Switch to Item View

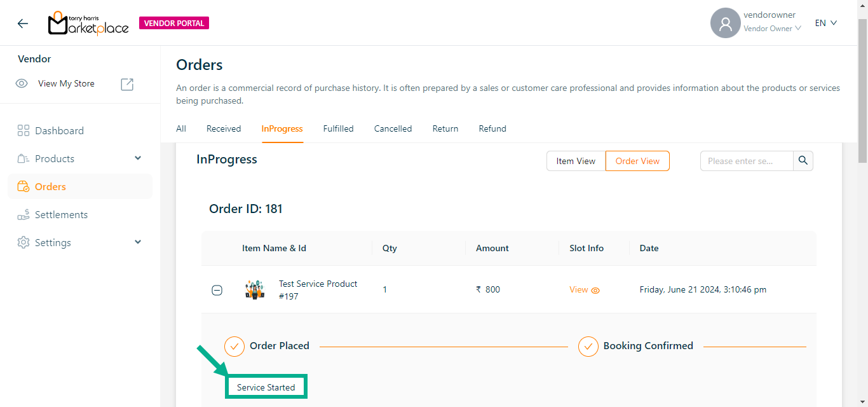576,161
